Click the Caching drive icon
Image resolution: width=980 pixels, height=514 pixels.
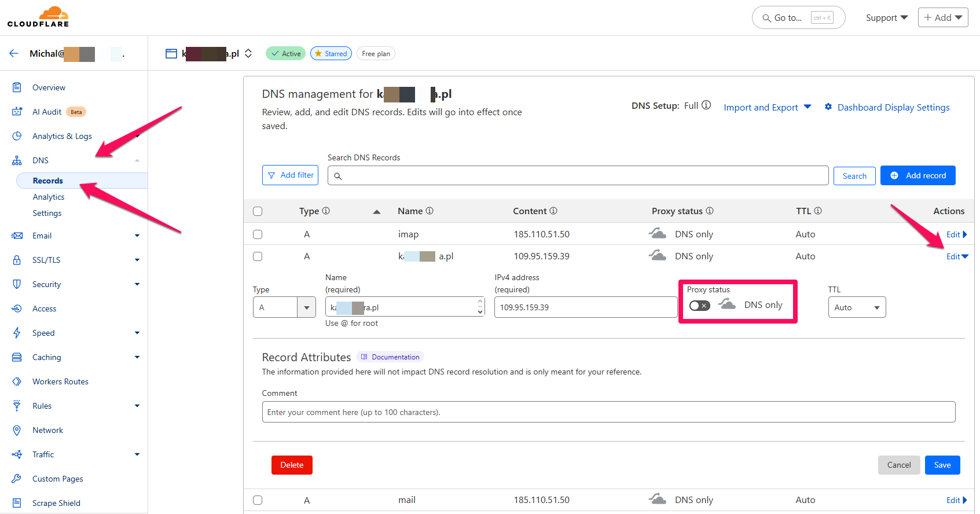point(17,357)
